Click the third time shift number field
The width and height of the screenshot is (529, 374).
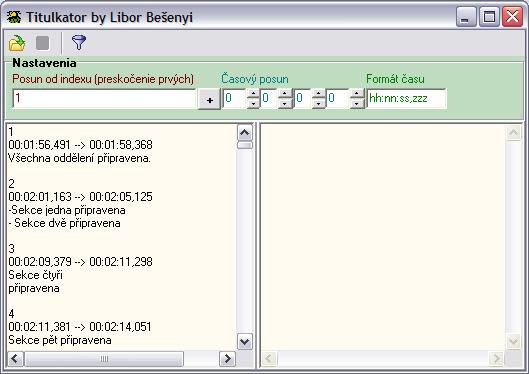303,98
